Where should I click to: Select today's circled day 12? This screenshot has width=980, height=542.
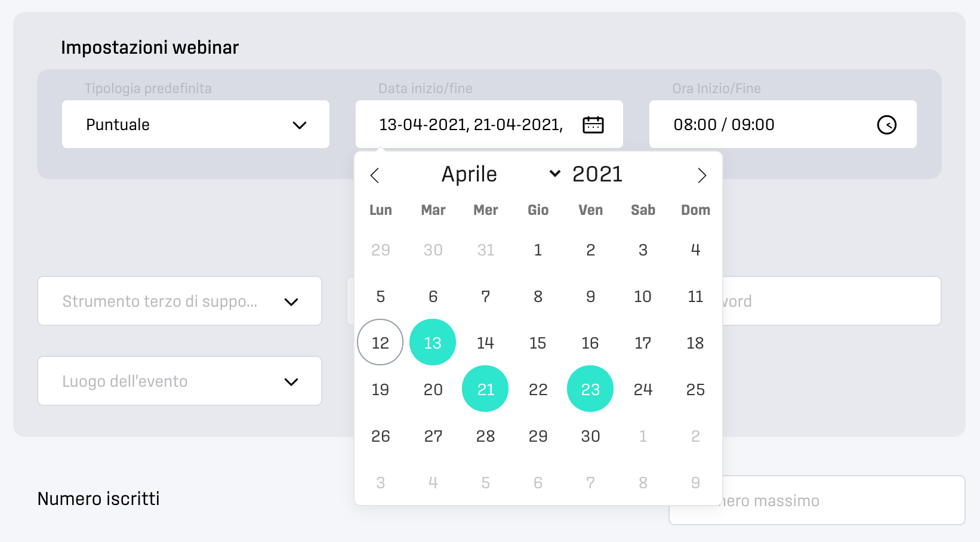point(380,342)
